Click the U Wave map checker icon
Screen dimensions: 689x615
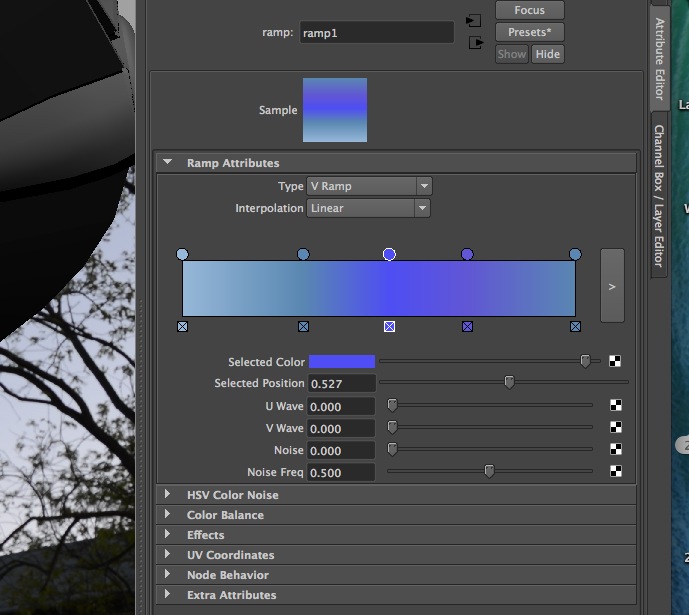coord(616,405)
